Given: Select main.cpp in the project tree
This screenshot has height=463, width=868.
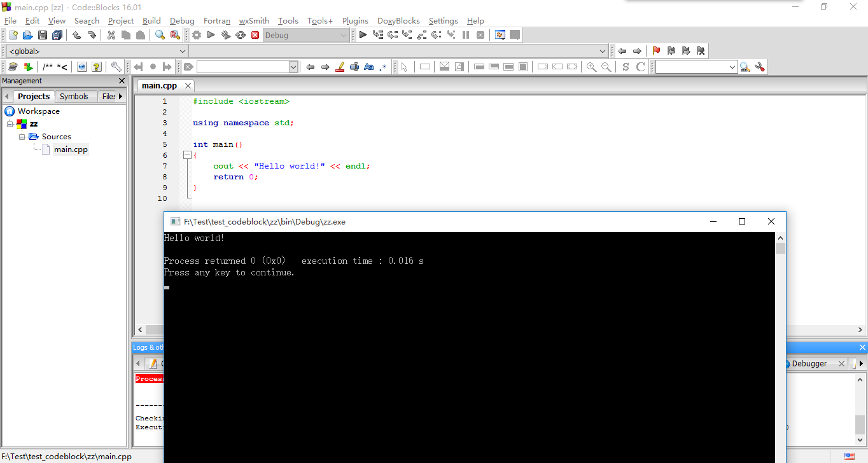Looking at the screenshot, I should (71, 149).
